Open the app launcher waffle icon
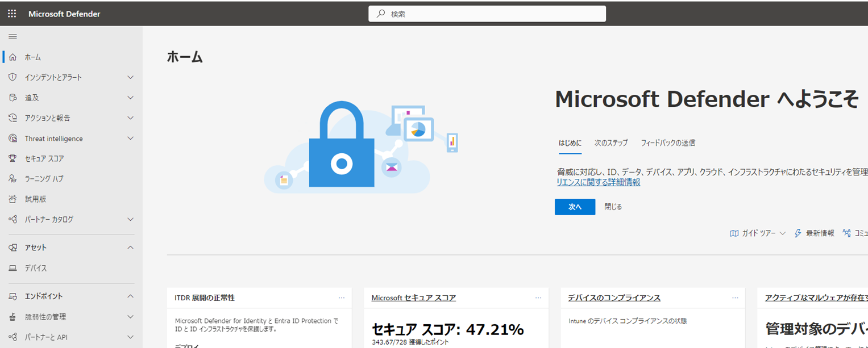868x348 pixels. pyautogui.click(x=12, y=14)
